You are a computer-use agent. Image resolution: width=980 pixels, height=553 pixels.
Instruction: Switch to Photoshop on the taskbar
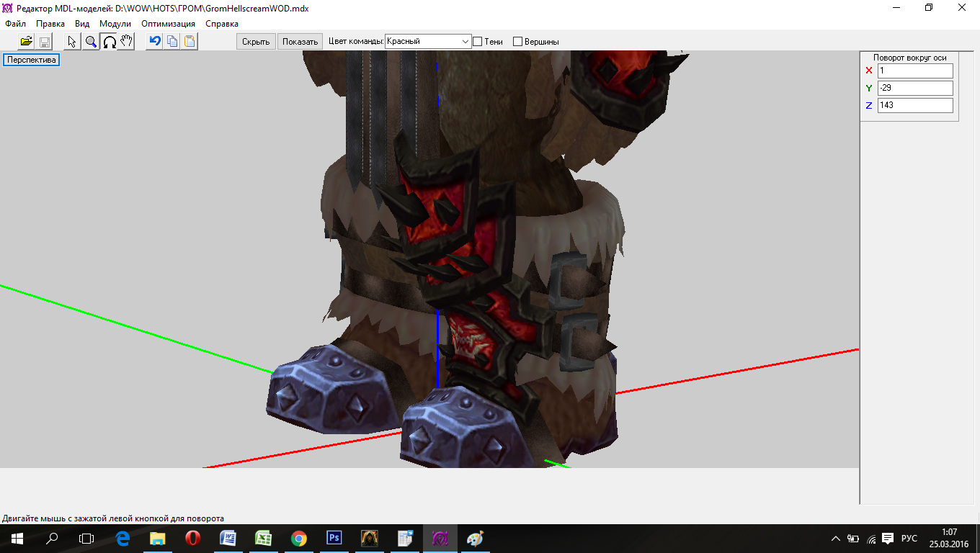click(x=334, y=539)
